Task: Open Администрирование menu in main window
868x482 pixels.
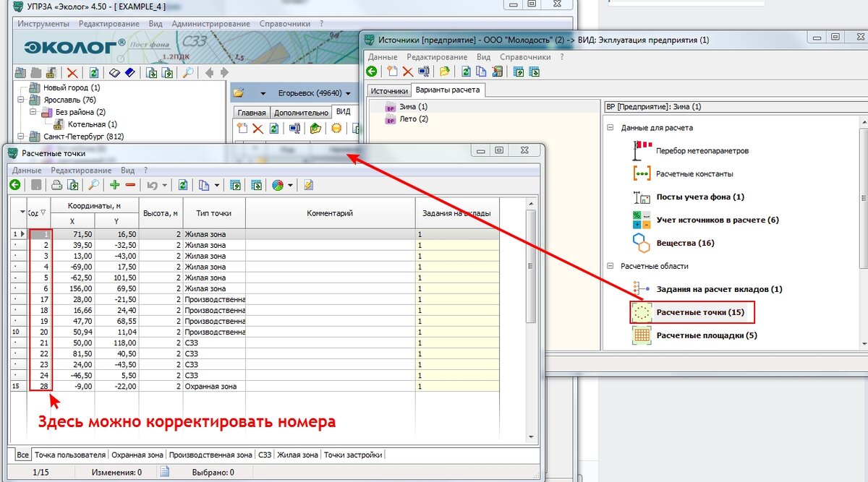Action: tap(211, 23)
